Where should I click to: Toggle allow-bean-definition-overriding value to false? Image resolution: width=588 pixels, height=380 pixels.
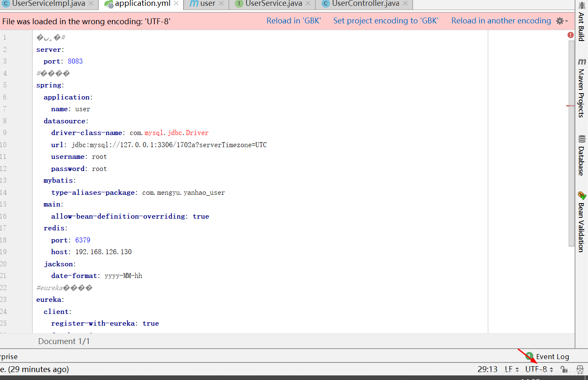[x=201, y=216]
